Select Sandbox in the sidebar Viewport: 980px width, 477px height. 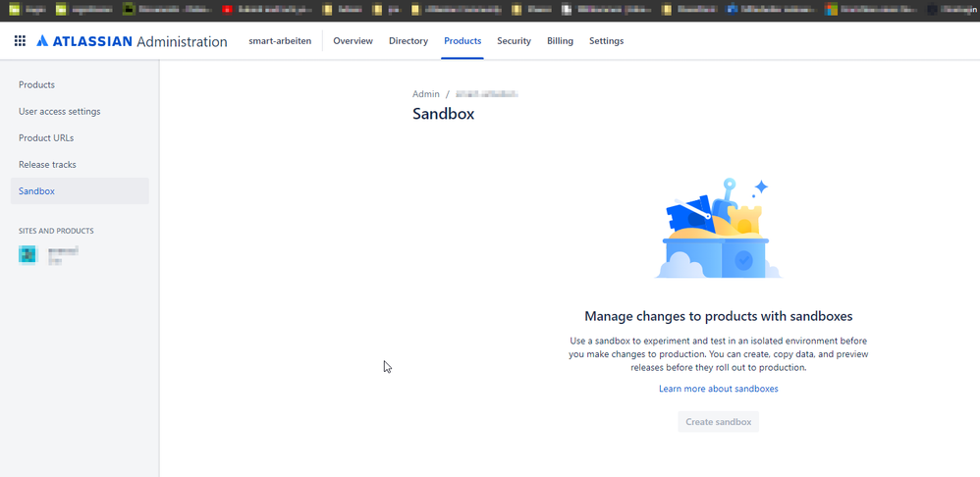click(80, 191)
